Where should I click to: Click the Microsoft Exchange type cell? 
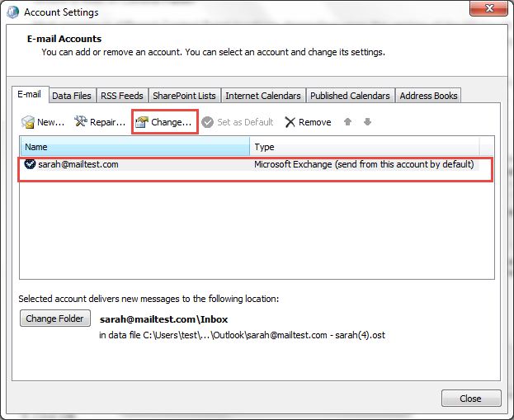point(364,164)
